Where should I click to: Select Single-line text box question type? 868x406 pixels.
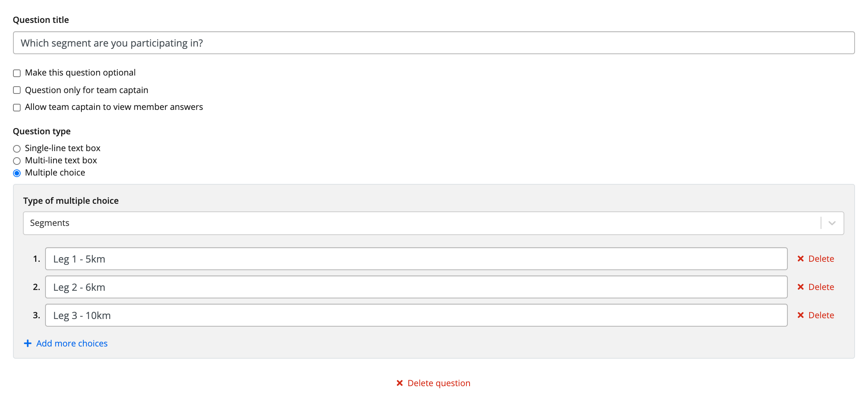[x=17, y=149]
